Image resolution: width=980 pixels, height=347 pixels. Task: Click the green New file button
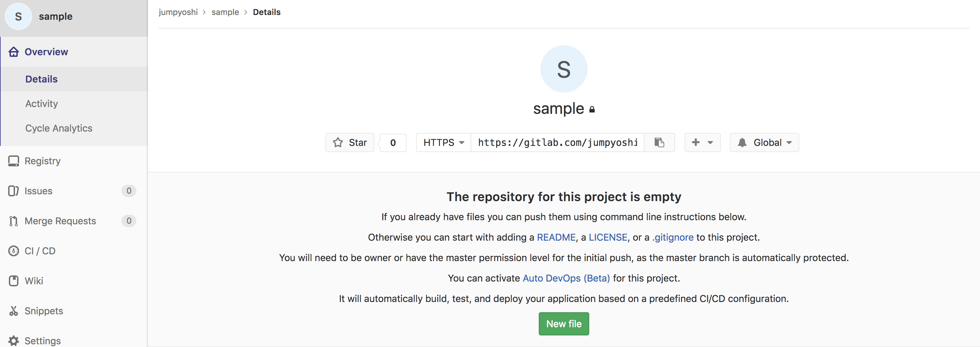coord(563,324)
